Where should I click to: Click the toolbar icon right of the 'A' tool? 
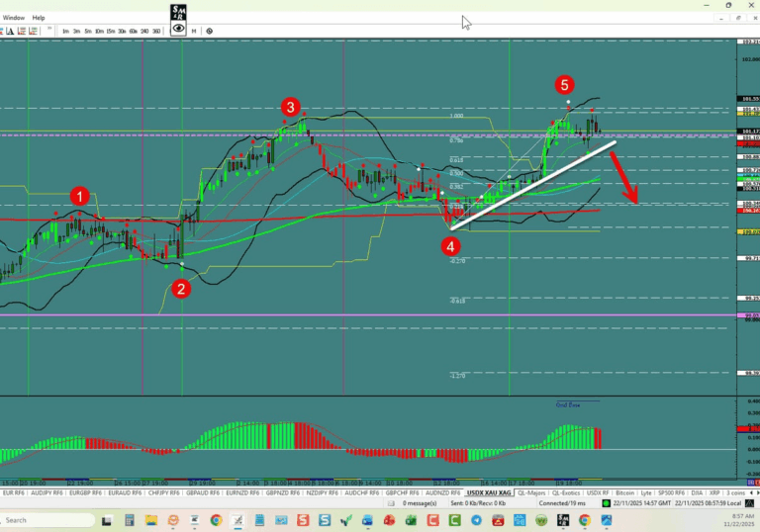click(x=22, y=31)
